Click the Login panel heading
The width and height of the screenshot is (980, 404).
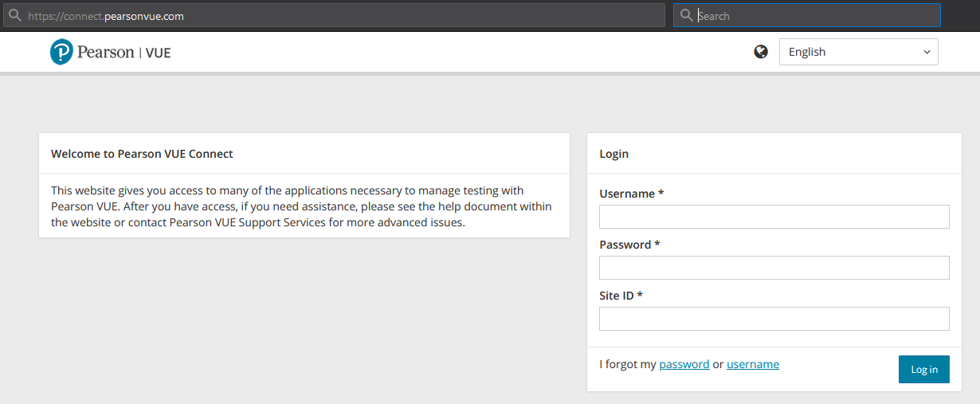613,154
